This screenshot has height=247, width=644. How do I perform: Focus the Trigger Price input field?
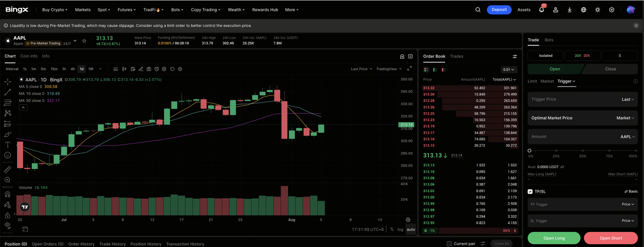click(x=583, y=99)
